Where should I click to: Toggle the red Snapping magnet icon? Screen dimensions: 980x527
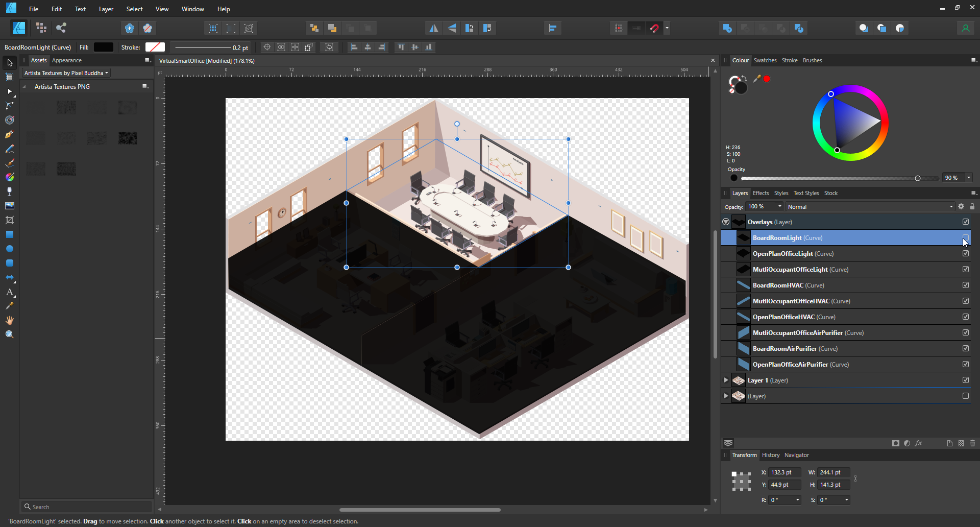coord(655,28)
